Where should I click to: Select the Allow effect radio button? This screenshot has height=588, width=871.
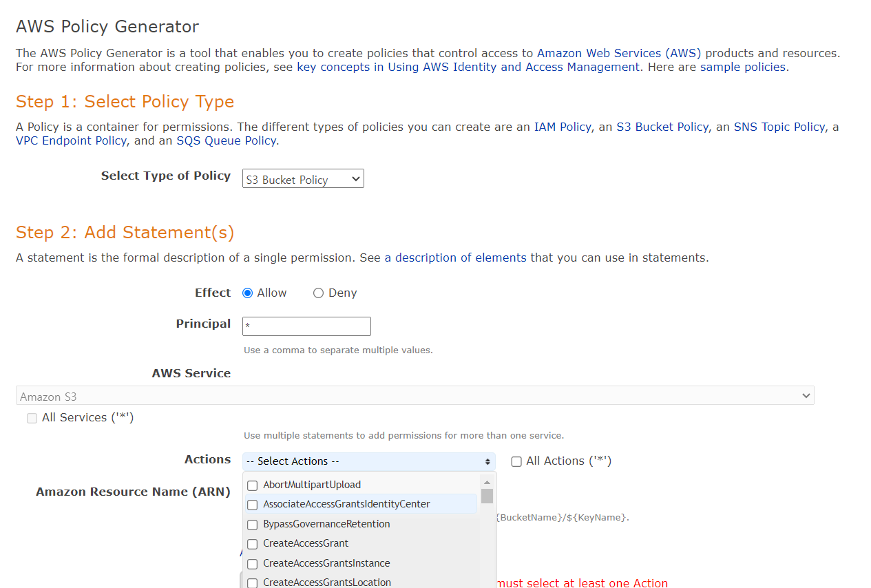click(248, 293)
